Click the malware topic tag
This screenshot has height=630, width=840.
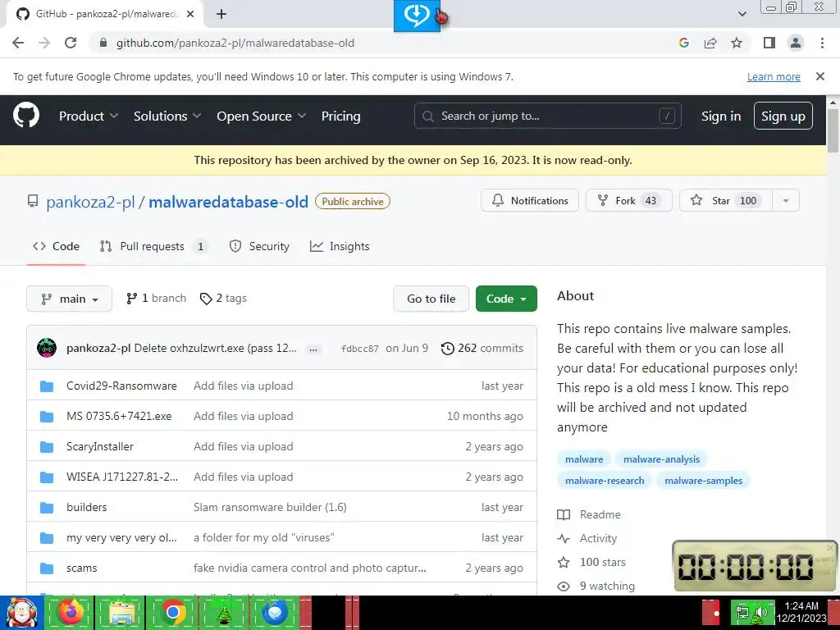tap(584, 459)
